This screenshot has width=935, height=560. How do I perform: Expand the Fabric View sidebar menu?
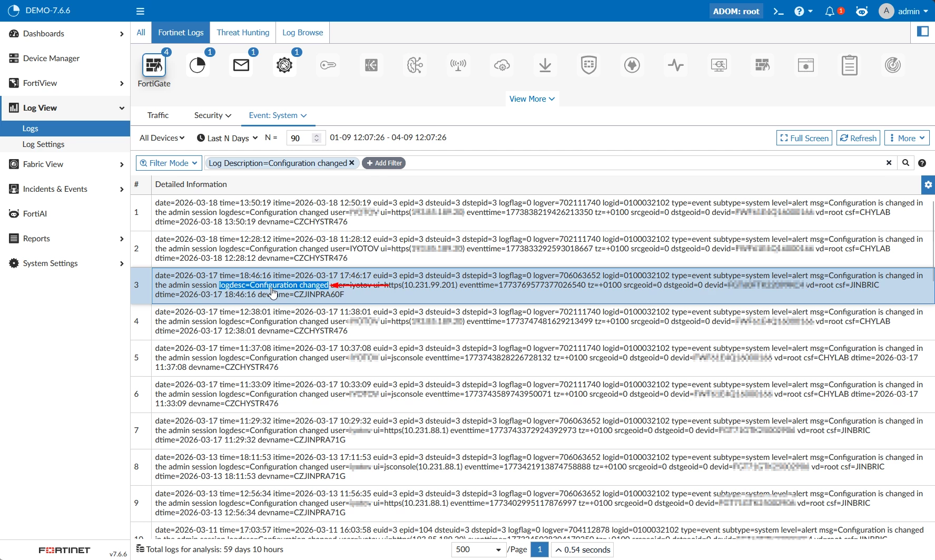pos(65,164)
